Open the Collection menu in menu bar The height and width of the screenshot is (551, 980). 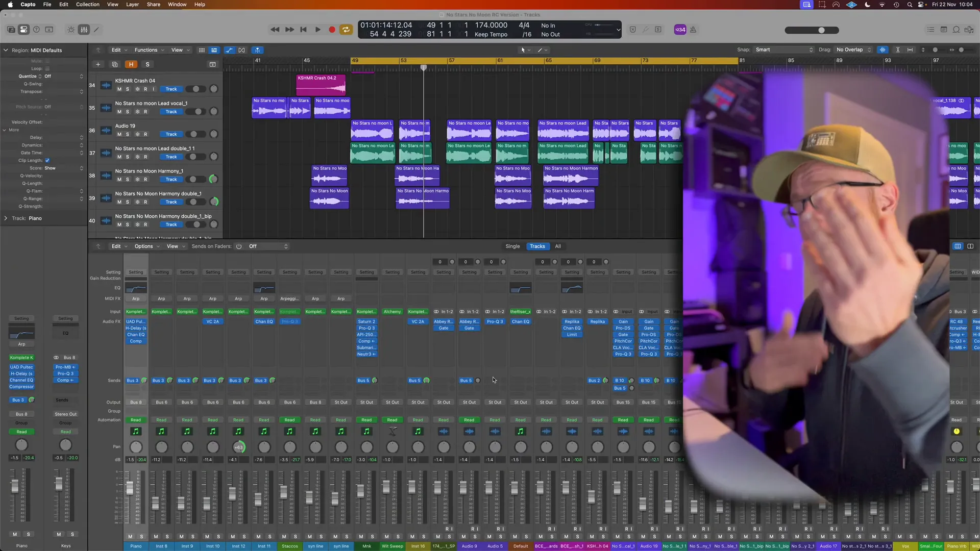[88, 5]
